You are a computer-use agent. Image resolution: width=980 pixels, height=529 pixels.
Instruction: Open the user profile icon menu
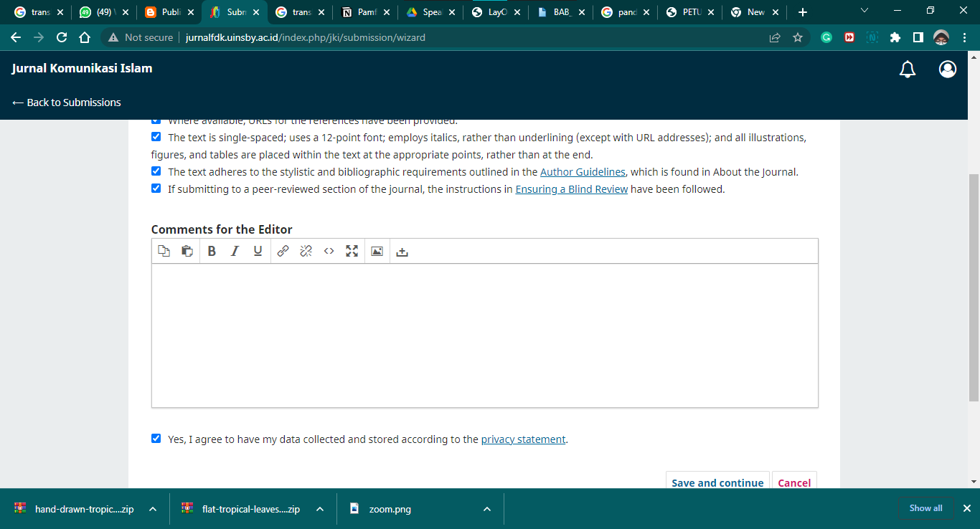[948, 69]
